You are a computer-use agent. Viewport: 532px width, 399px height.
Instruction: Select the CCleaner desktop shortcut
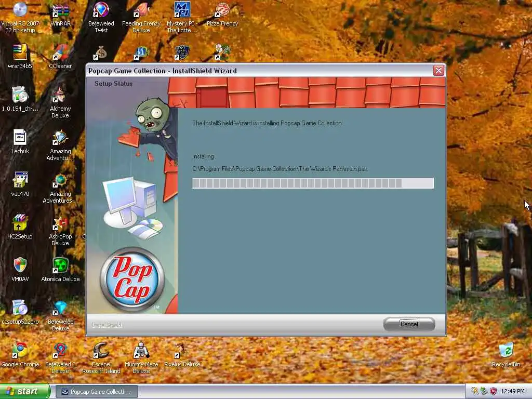(60, 57)
